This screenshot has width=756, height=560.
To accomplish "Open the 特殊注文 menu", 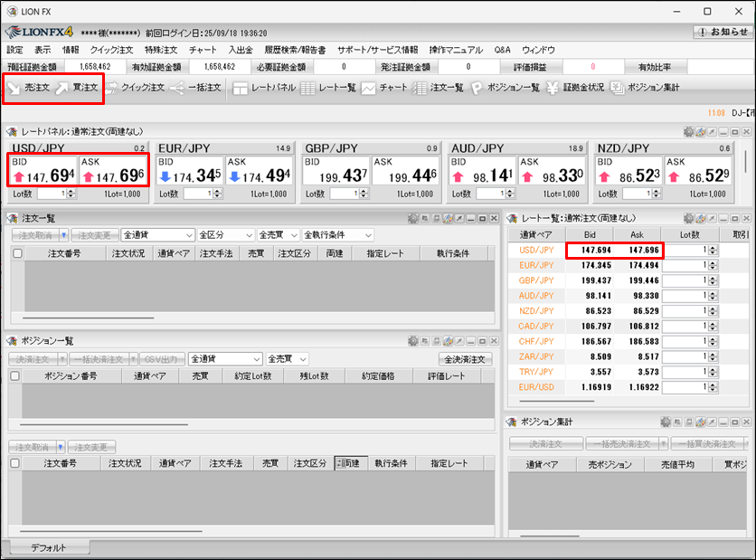I will (x=161, y=50).
